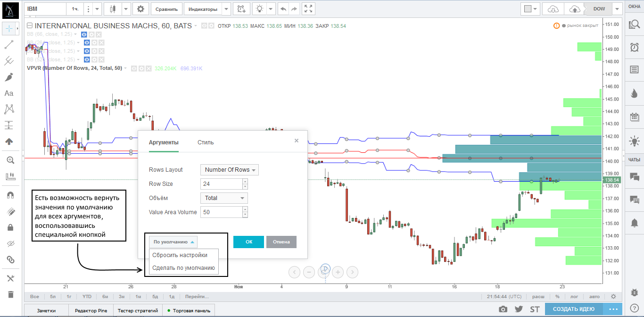644x317 pixels.
Task: Toggle the авто auto scale option
Action: (x=594, y=297)
